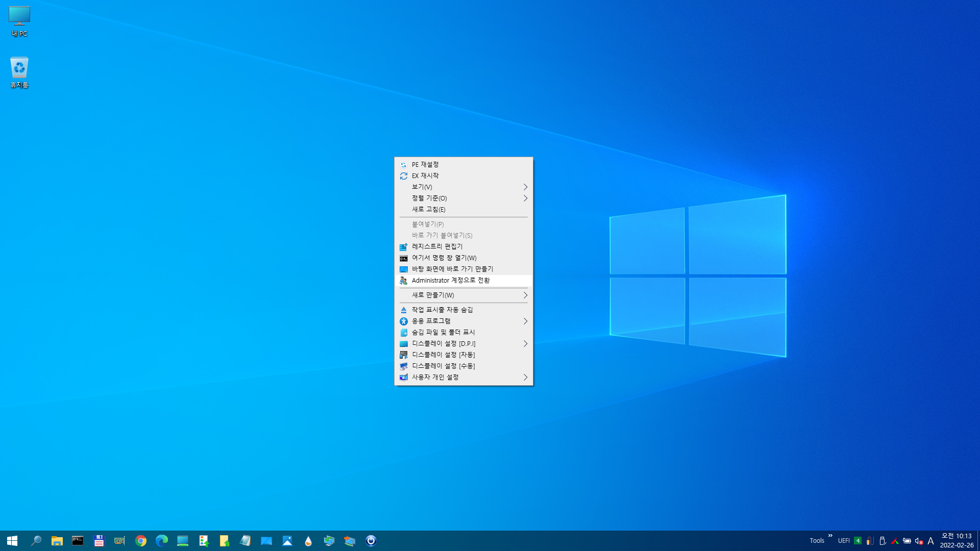
Task: Choose 디스플레이 설정 [자동]
Action: pyautogui.click(x=463, y=355)
